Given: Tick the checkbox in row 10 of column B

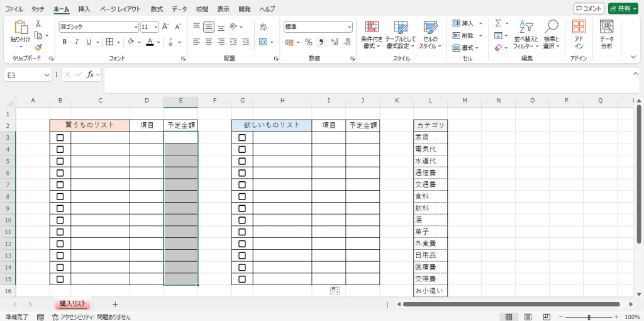Looking at the screenshot, I should (x=60, y=220).
